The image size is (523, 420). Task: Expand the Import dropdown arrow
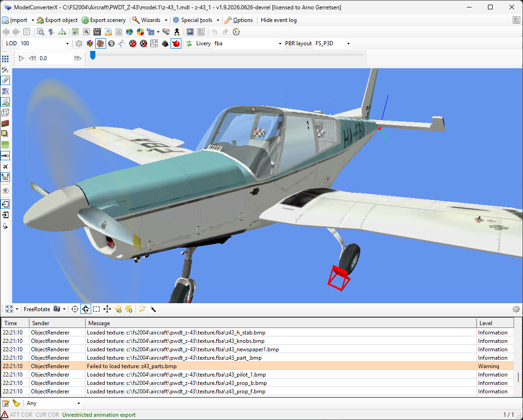tap(33, 21)
